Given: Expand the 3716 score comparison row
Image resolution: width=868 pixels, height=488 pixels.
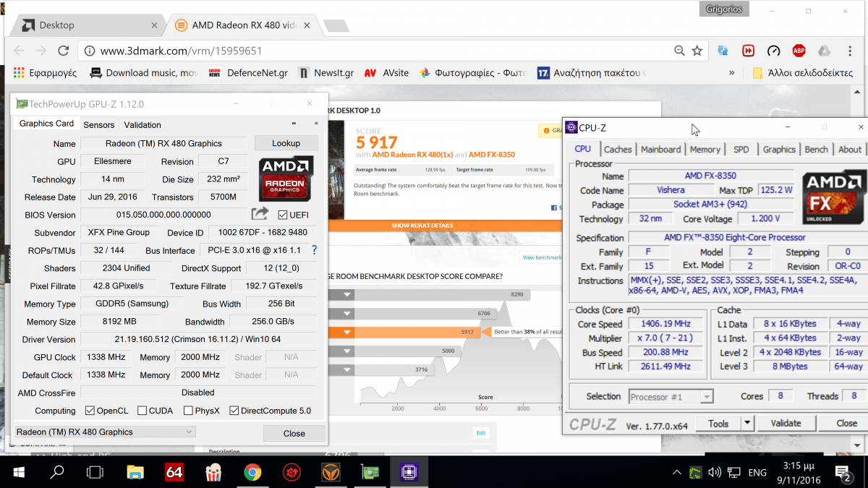Looking at the screenshot, I should click(347, 369).
